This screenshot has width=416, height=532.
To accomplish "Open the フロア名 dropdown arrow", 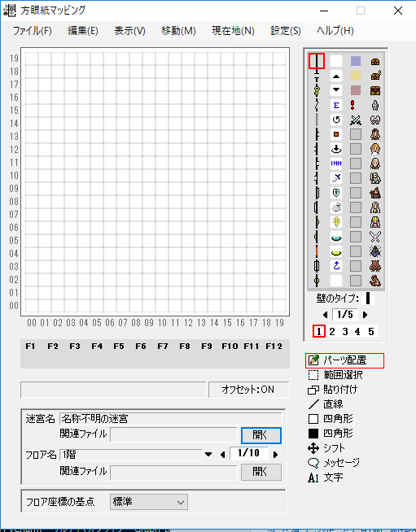I will [x=208, y=454].
